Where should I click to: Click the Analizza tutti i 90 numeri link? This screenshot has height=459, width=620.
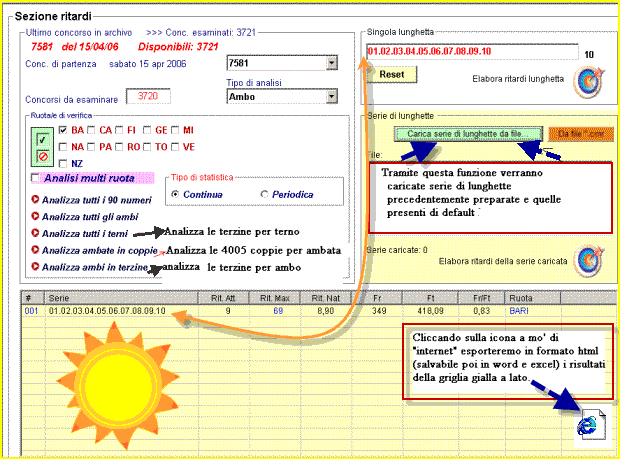pyautogui.click(x=96, y=200)
